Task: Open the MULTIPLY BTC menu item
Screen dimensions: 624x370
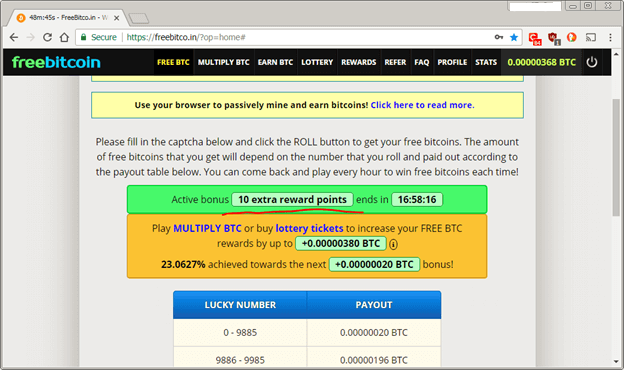Action: (224, 62)
